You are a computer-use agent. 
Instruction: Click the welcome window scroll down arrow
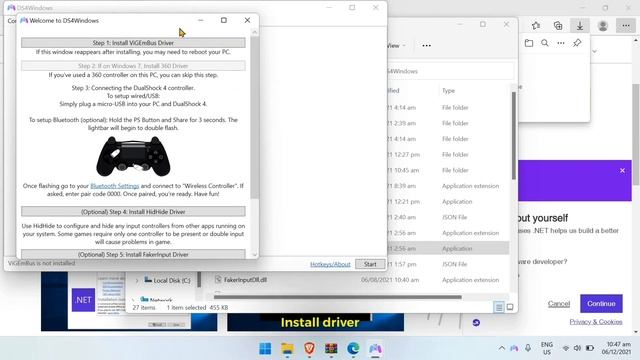click(x=255, y=255)
